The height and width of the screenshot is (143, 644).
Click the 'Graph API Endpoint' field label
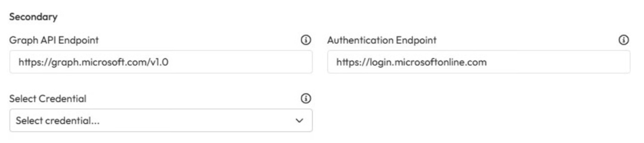coord(54,40)
